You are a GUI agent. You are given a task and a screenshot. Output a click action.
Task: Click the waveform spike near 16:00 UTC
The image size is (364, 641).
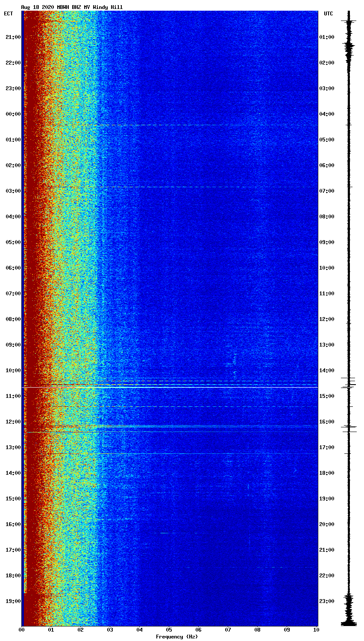pyautogui.click(x=349, y=427)
